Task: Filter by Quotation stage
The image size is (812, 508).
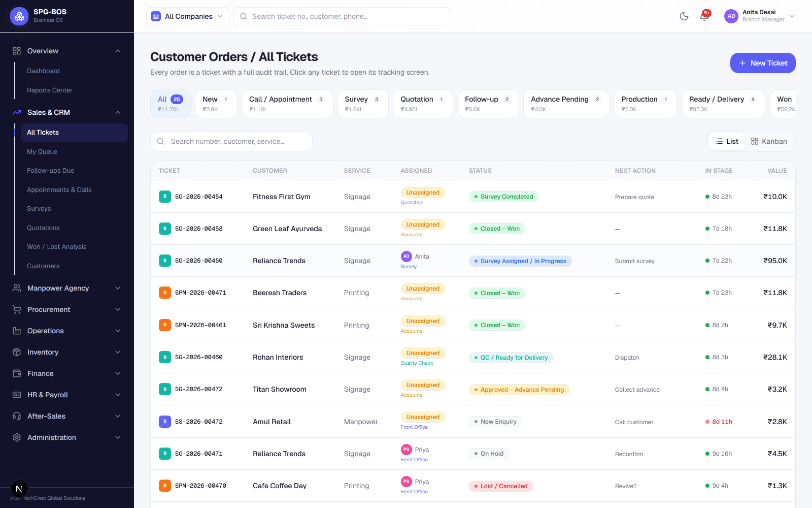Action: [x=423, y=104]
